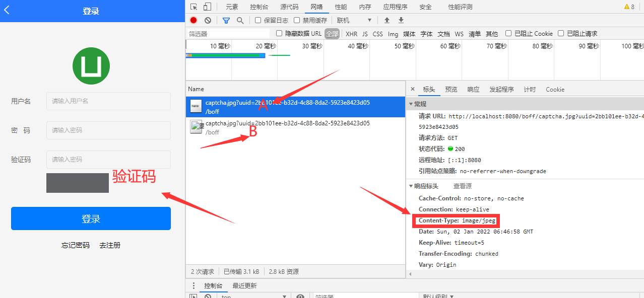
Task: Check the 已阻止 Cookie checkbox
Action: (x=508, y=34)
